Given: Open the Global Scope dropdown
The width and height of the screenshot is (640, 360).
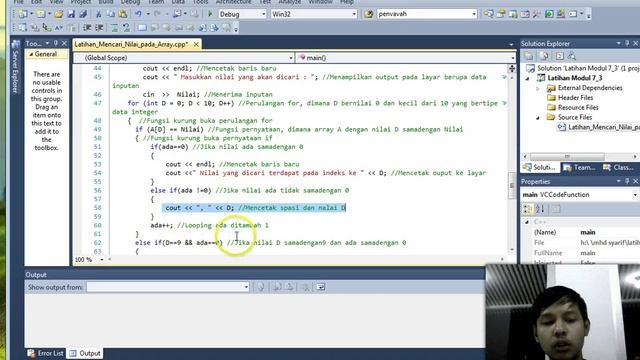Looking at the screenshot, I should (291, 58).
